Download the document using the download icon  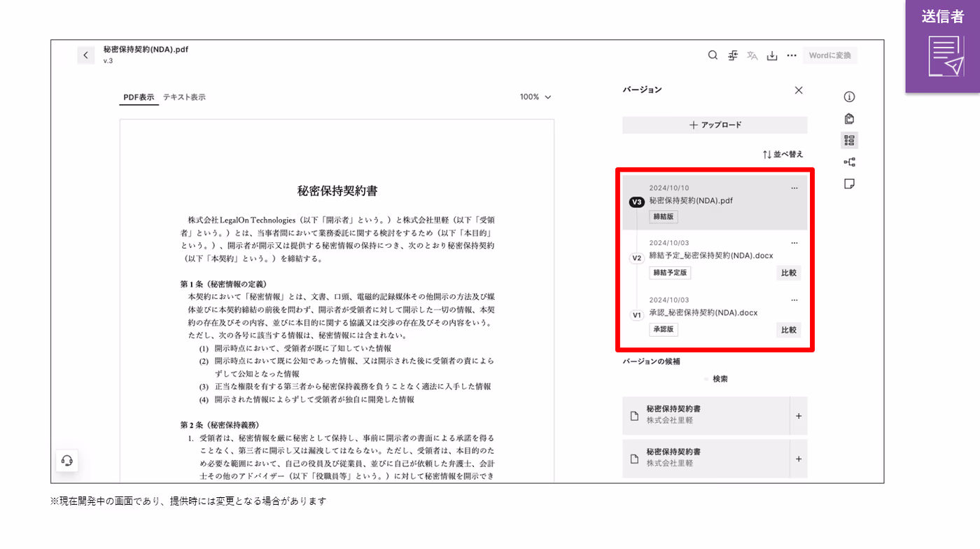tap(772, 55)
